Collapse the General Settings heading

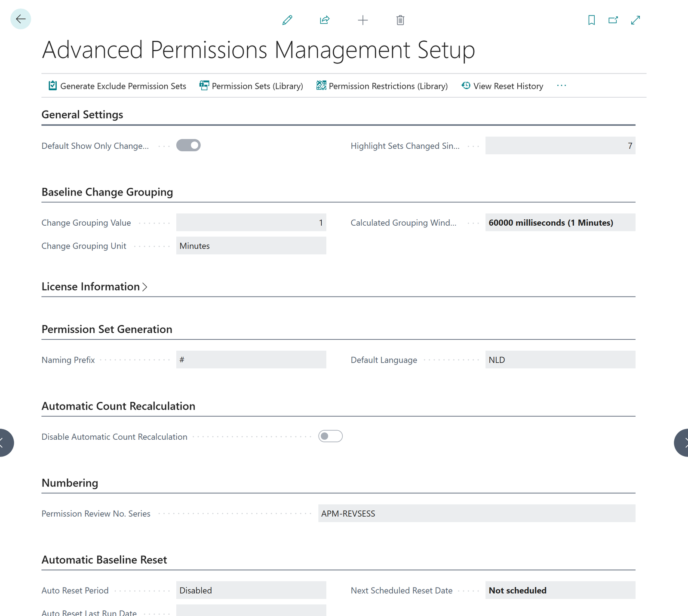pyautogui.click(x=82, y=115)
